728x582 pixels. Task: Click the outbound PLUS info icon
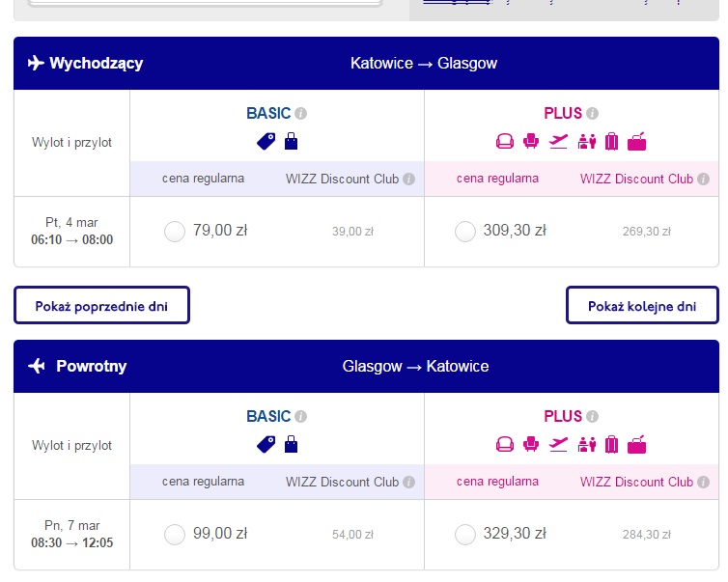click(592, 113)
